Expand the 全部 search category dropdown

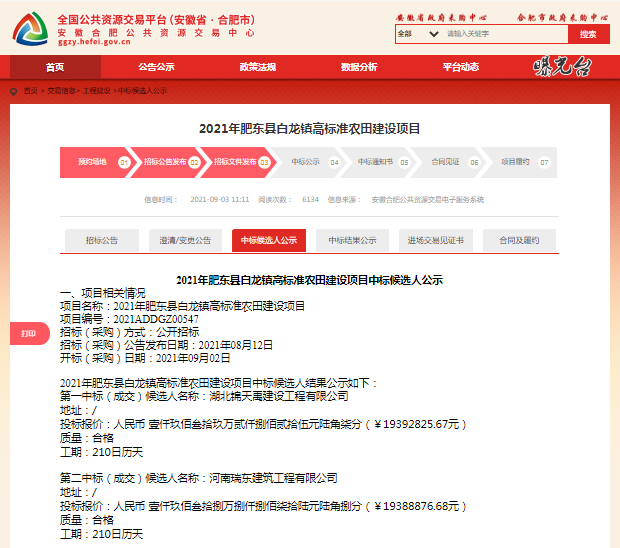418,34
